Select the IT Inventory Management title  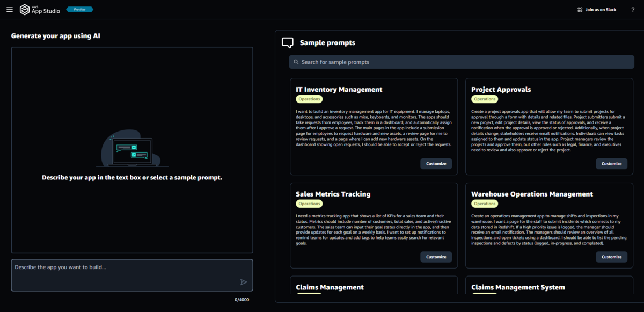pos(339,90)
